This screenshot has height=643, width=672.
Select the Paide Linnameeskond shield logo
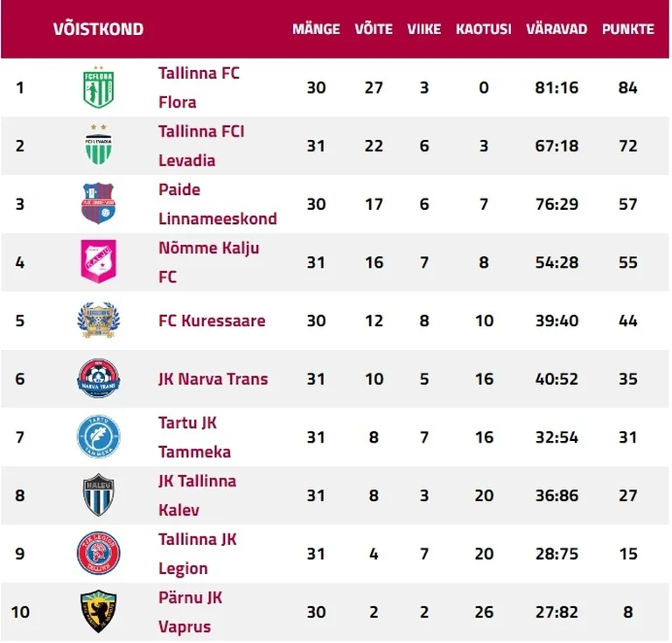98,203
